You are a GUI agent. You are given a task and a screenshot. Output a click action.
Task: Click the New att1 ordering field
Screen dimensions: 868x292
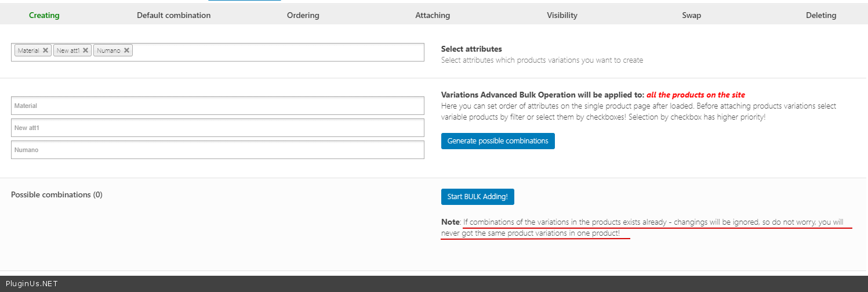pos(217,128)
